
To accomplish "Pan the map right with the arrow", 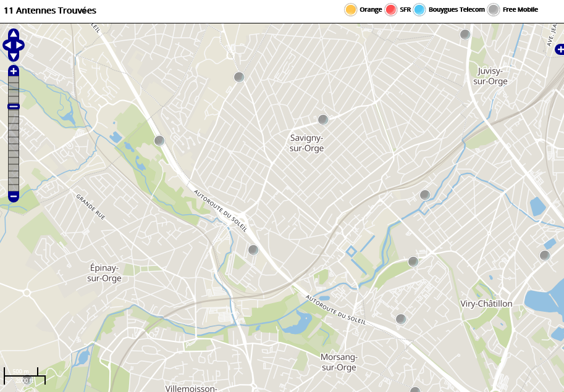I will click(x=20, y=45).
